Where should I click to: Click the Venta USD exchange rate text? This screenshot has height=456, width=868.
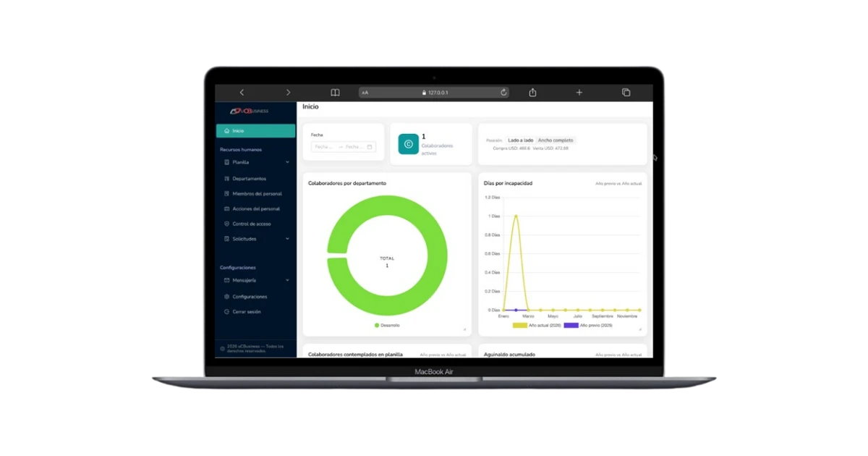click(552, 148)
